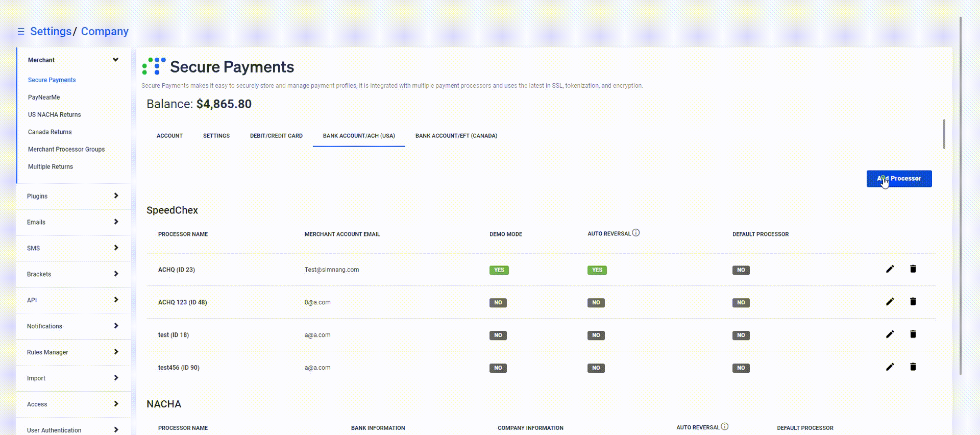Click NACHA Company Information column header
This screenshot has width=980, height=435.
point(531,428)
